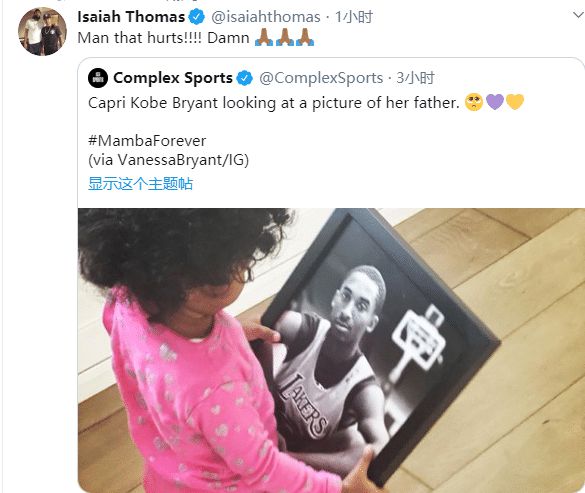Click the Man that hurts tweet text

tap(163, 38)
